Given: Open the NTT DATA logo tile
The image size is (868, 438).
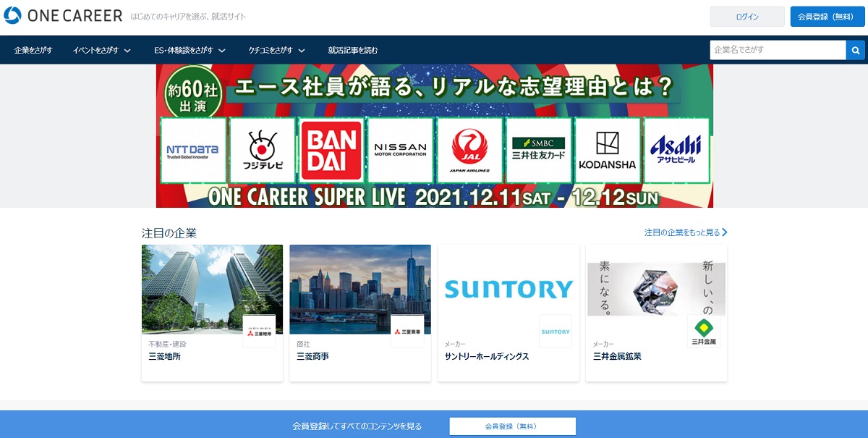Looking at the screenshot, I should (192, 151).
